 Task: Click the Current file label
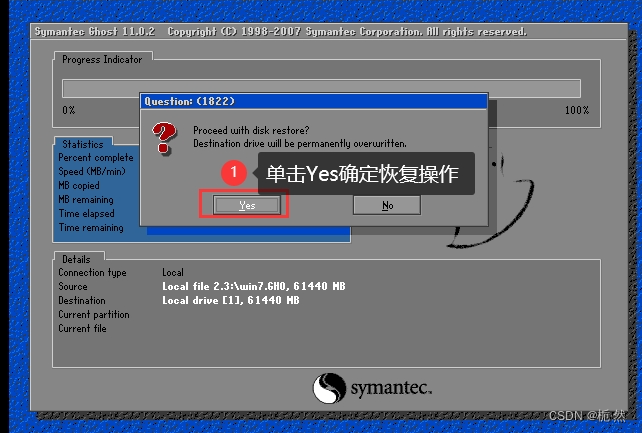point(82,328)
